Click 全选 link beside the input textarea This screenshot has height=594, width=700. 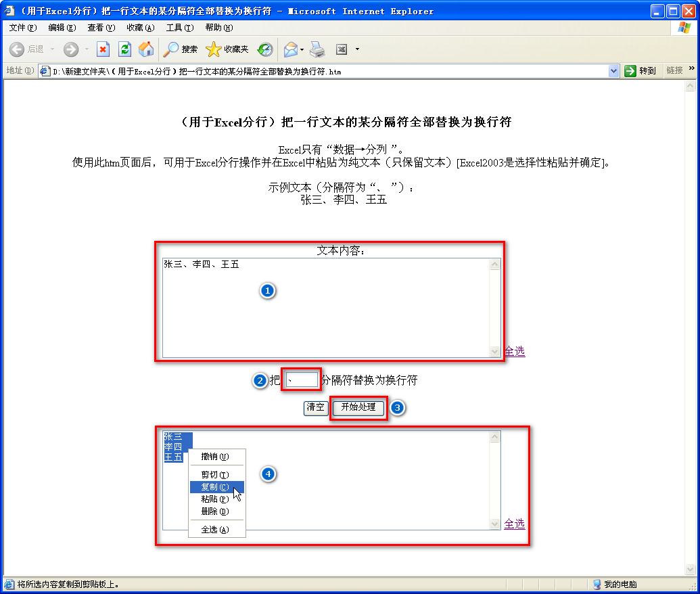tap(515, 352)
